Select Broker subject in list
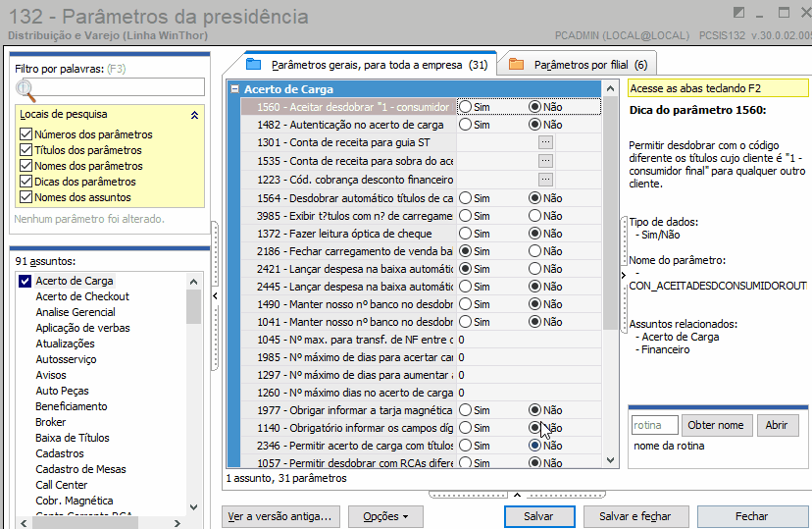The image size is (812, 529). (51, 422)
